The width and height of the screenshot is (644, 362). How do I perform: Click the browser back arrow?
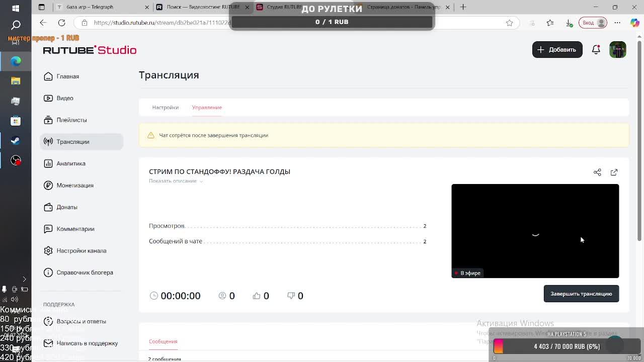coord(43,23)
